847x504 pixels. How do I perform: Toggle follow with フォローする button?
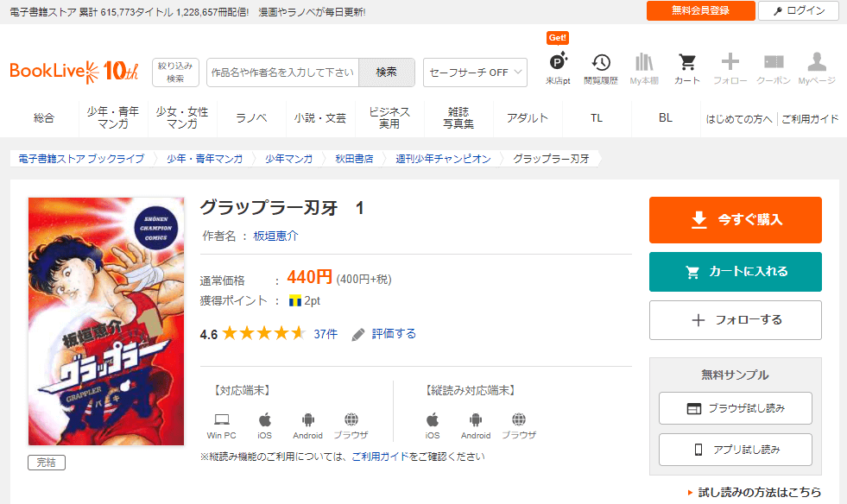(x=735, y=320)
